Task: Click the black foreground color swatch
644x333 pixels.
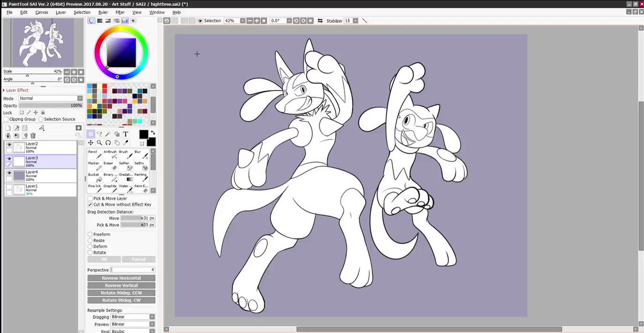Action: (144, 134)
